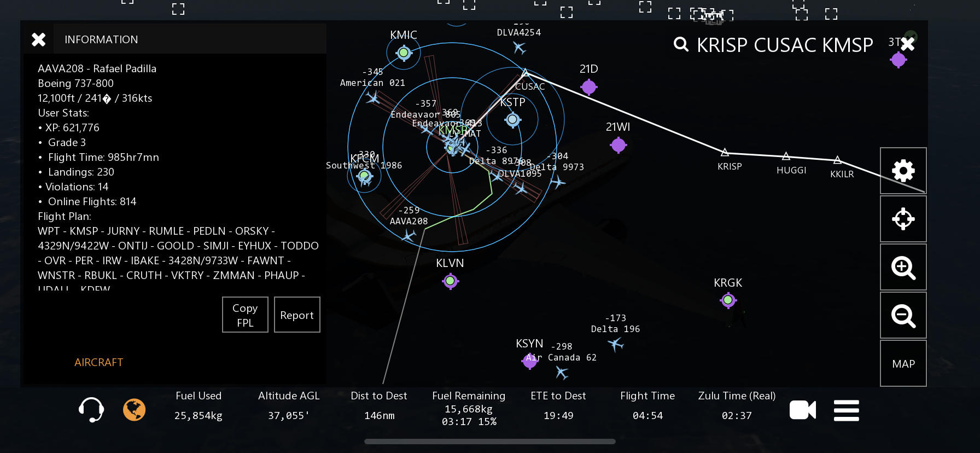Select KSTP airport marker
This screenshot has width=980, height=453.
point(512,119)
